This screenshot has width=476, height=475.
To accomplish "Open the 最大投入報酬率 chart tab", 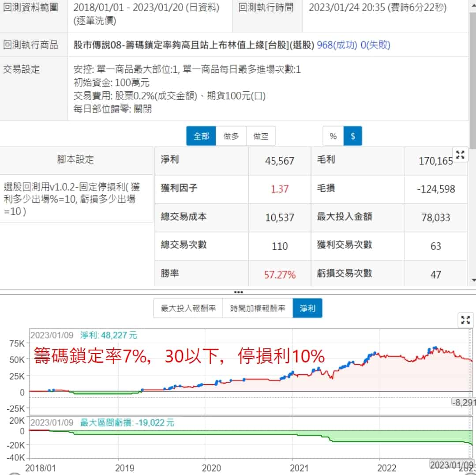I will [x=188, y=308].
